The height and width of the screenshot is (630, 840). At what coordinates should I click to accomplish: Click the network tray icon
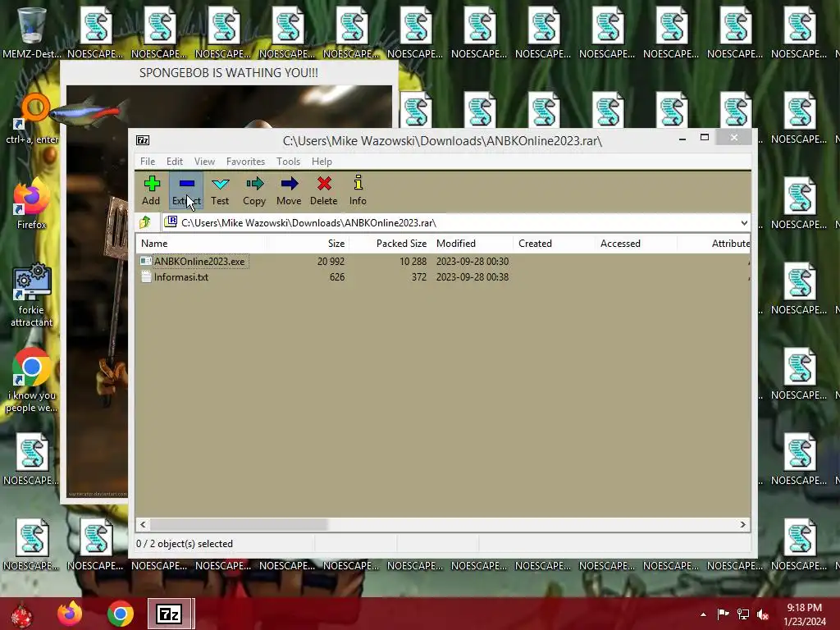coord(742,614)
